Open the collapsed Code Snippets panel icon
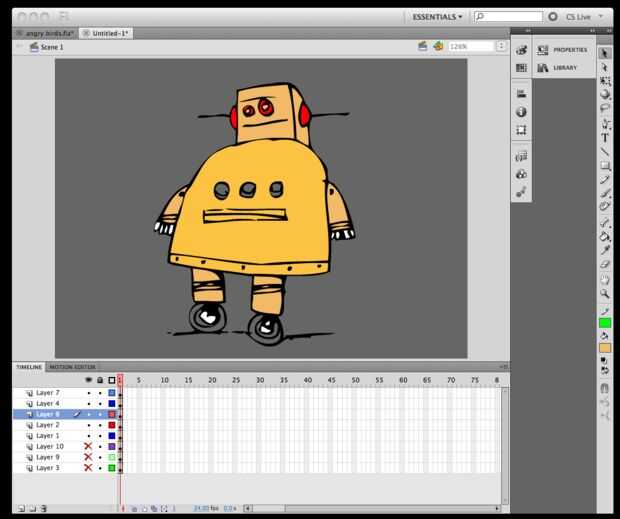 522,156
